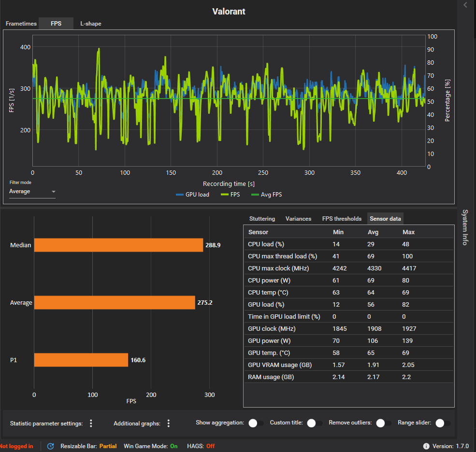Select Time in GPU load limit (%) row
476x452 pixels.
[349, 317]
